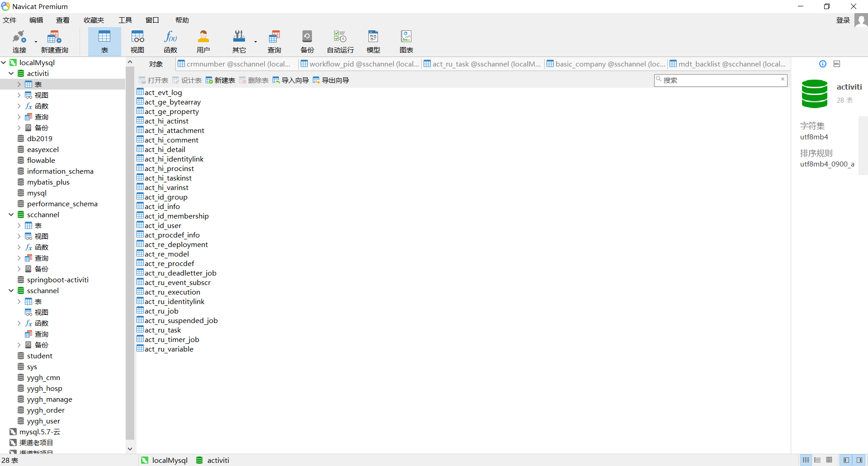The height and width of the screenshot is (466, 868).
Task: Select the act_ru_variable table
Action: coord(165,349)
